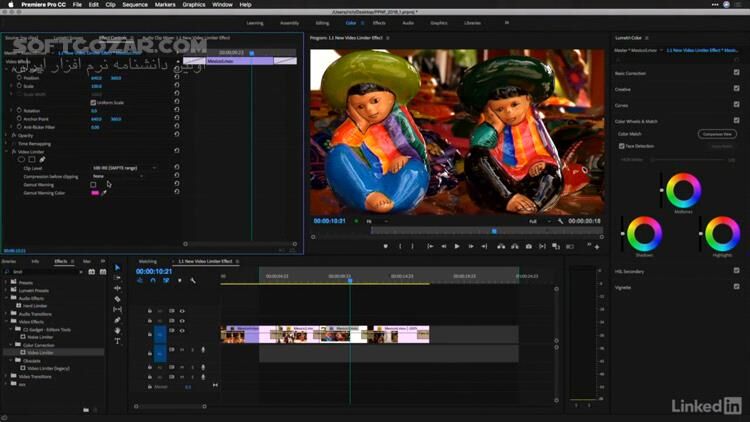Open the Sequence menu
Image resolution: width=750 pixels, height=422 pixels.
point(135,4)
